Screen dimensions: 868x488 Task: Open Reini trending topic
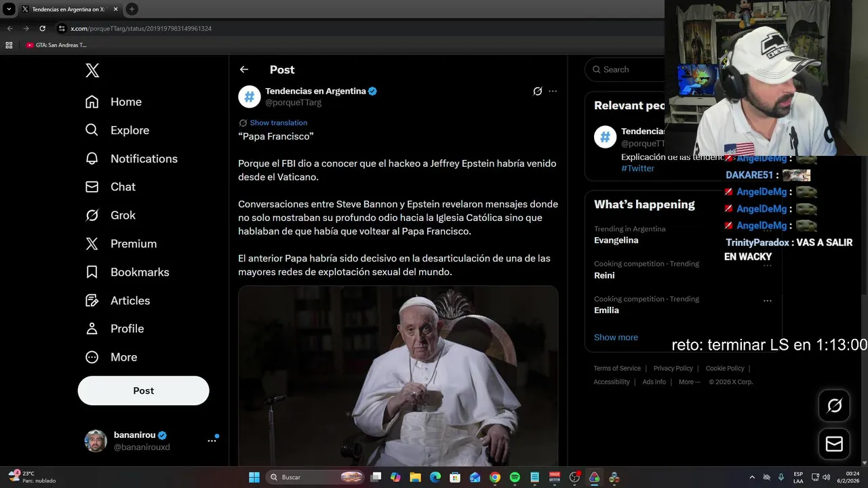tap(604, 275)
